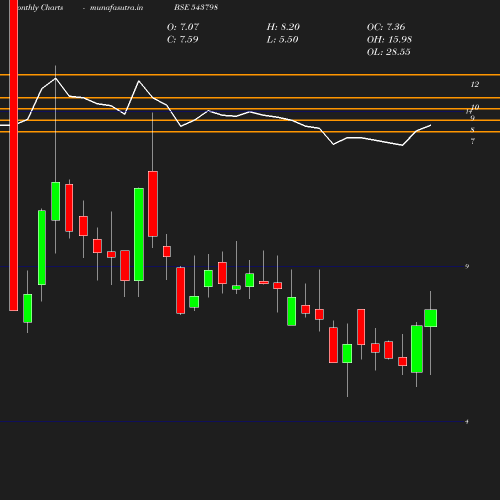
Task: Click the tall red candle at far left
Action: coord(14,155)
